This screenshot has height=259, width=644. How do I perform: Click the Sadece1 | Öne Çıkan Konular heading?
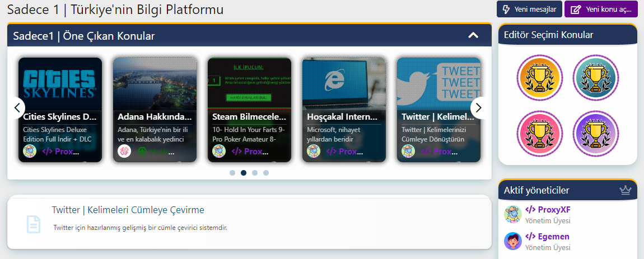point(84,36)
